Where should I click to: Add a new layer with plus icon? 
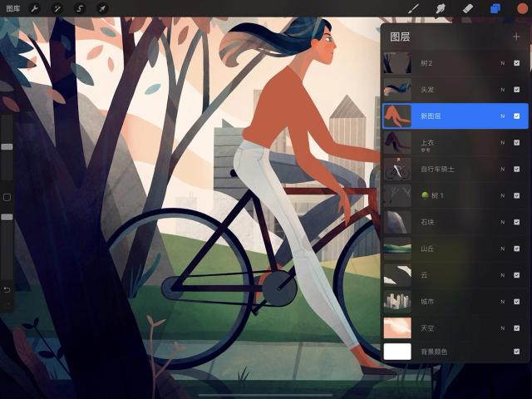(x=516, y=37)
